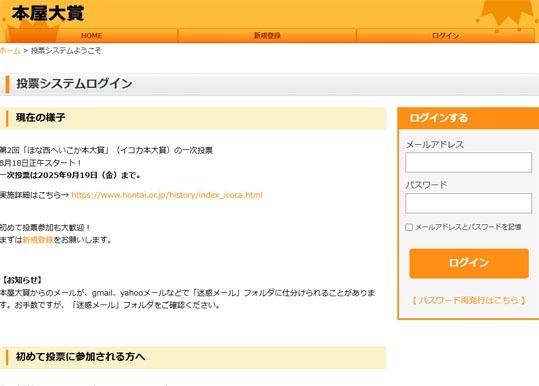
Task: Click the 現在の様子 section heading
Action: (x=40, y=118)
